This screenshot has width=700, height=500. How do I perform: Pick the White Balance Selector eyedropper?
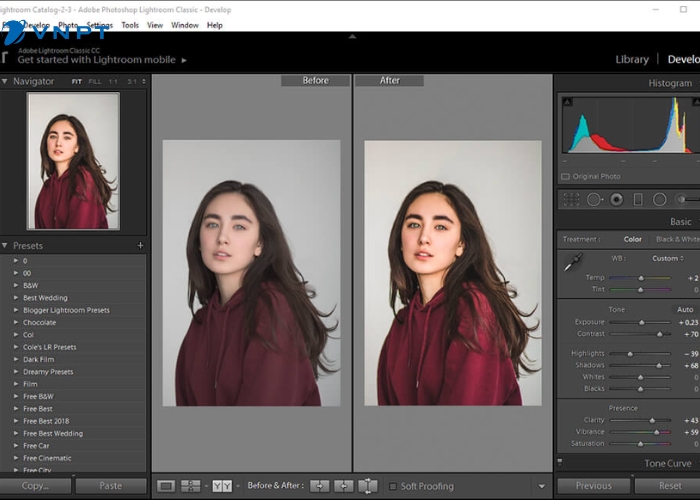pyautogui.click(x=573, y=262)
